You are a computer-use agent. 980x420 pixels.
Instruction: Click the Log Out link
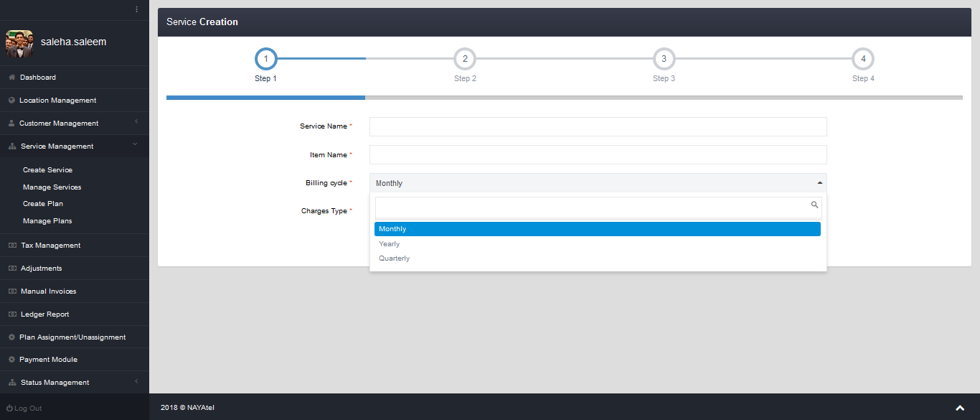[24, 408]
